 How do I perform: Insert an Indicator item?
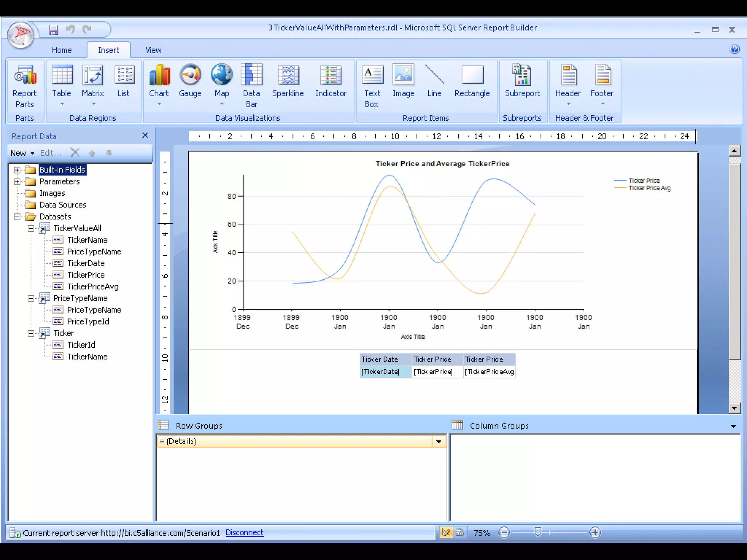click(x=330, y=82)
